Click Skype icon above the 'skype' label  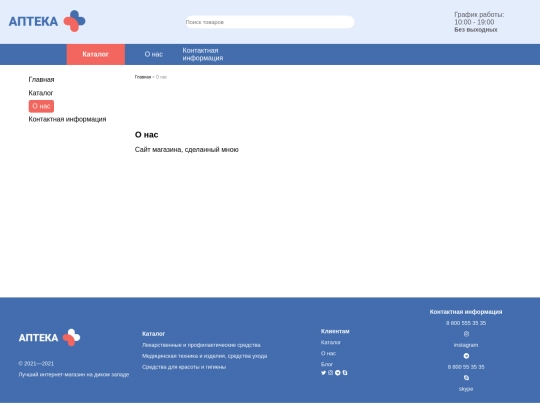tap(466, 378)
